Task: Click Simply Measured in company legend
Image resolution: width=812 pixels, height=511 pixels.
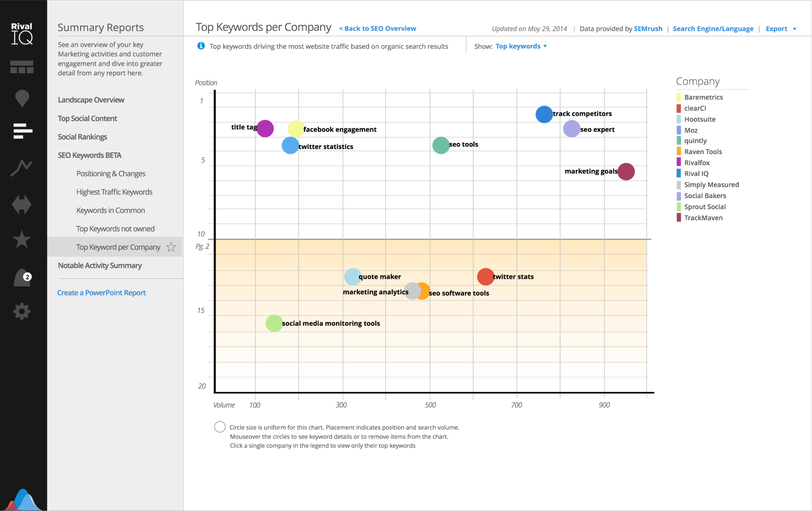Action: click(x=712, y=184)
